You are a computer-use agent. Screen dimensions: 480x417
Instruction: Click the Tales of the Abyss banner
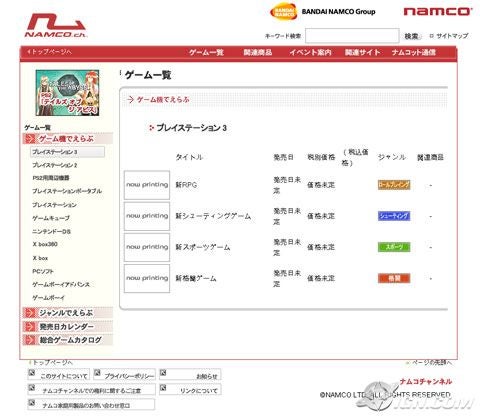[67, 93]
